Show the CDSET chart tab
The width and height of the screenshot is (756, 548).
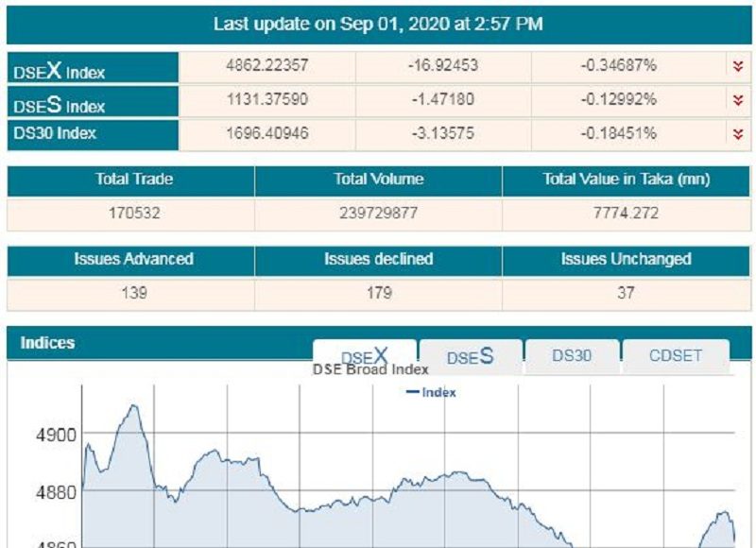point(675,356)
